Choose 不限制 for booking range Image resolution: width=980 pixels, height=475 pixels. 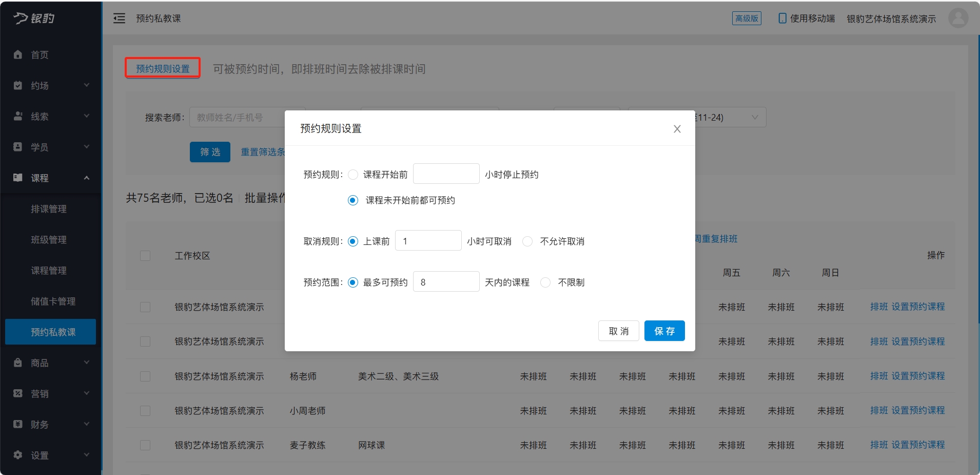(545, 282)
